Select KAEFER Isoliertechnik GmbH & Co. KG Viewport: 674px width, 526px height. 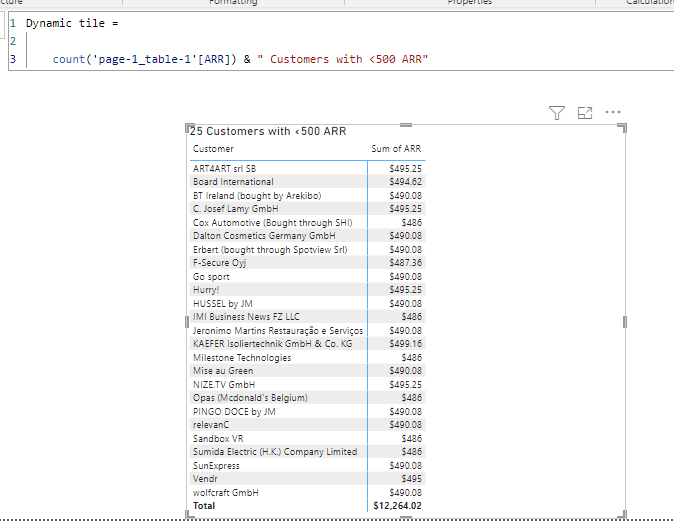(273, 344)
